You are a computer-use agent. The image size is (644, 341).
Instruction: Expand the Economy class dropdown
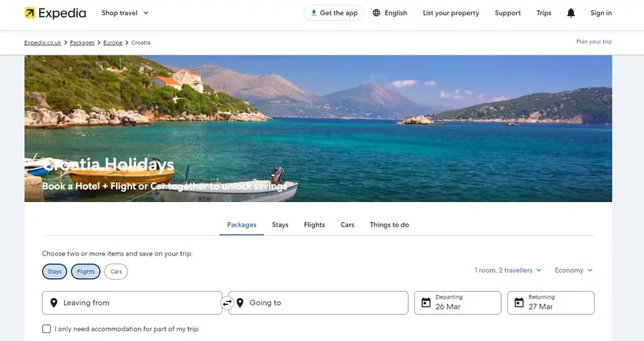click(573, 270)
